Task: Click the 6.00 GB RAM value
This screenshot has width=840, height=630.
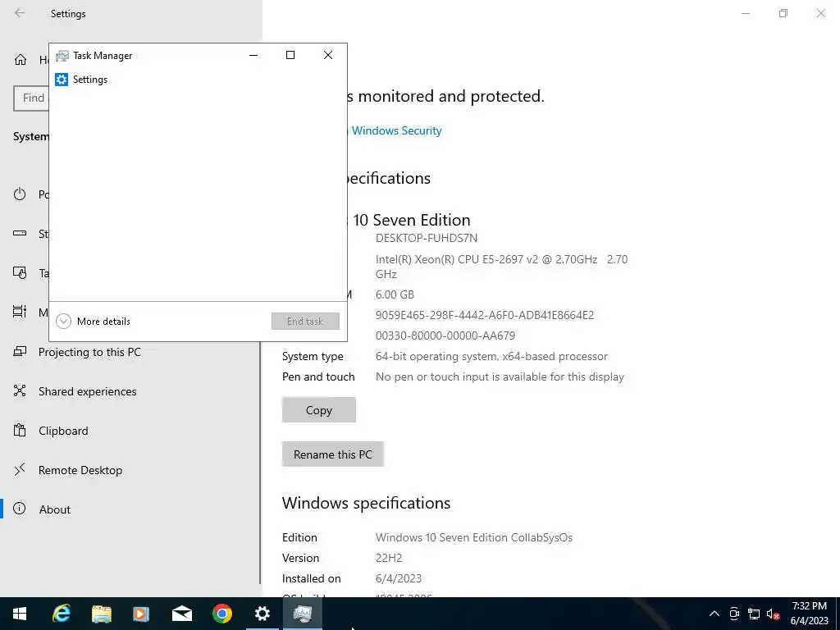Action: click(x=395, y=294)
